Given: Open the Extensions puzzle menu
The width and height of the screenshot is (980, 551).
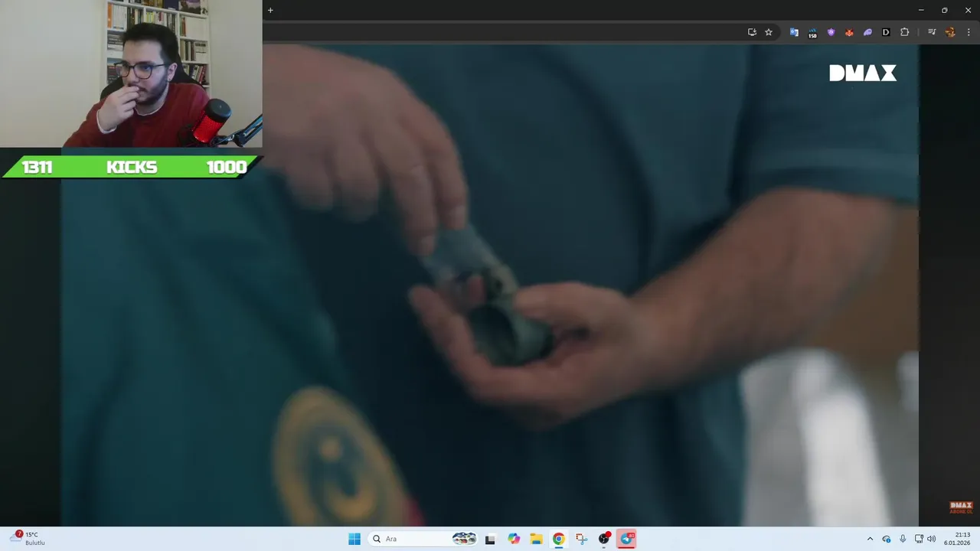Looking at the screenshot, I should [x=904, y=32].
